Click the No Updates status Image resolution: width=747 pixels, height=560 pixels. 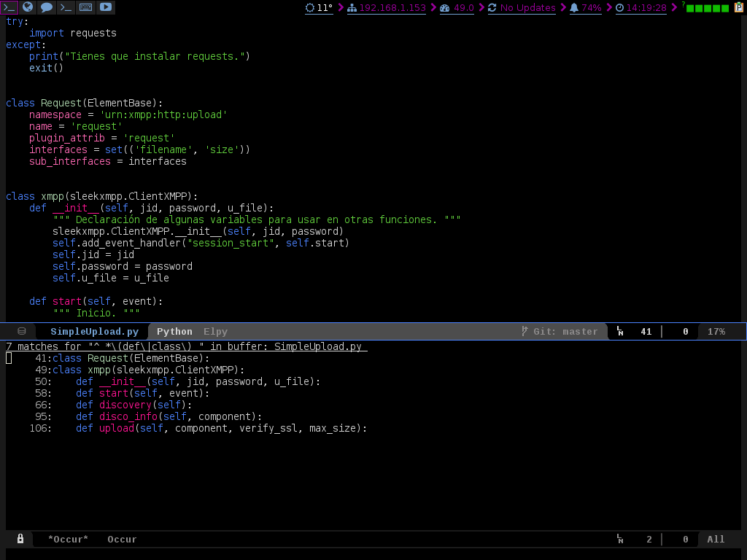click(x=528, y=7)
